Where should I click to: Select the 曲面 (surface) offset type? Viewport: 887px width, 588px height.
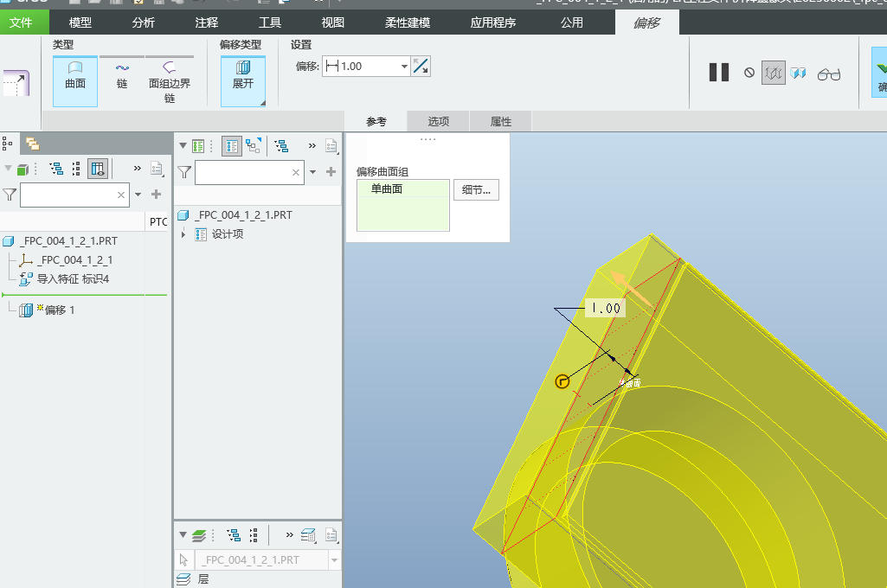[75, 76]
